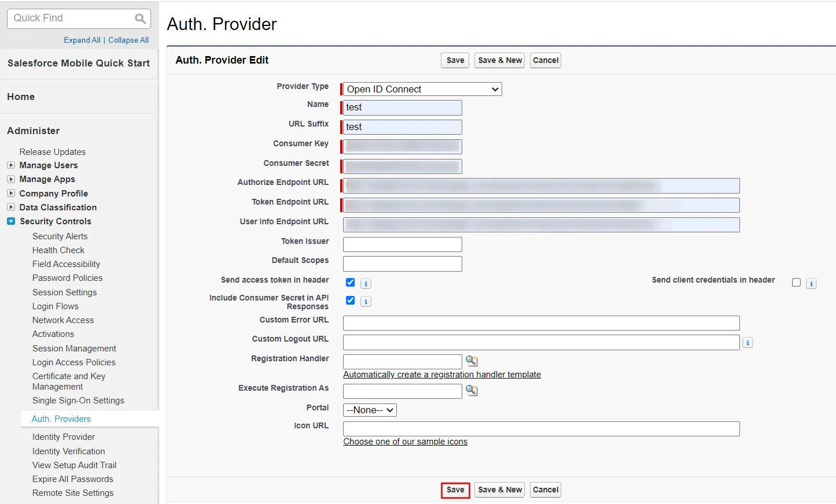Toggle Send access token in header checkbox
Viewport: 836px width, 504px height.
click(350, 283)
